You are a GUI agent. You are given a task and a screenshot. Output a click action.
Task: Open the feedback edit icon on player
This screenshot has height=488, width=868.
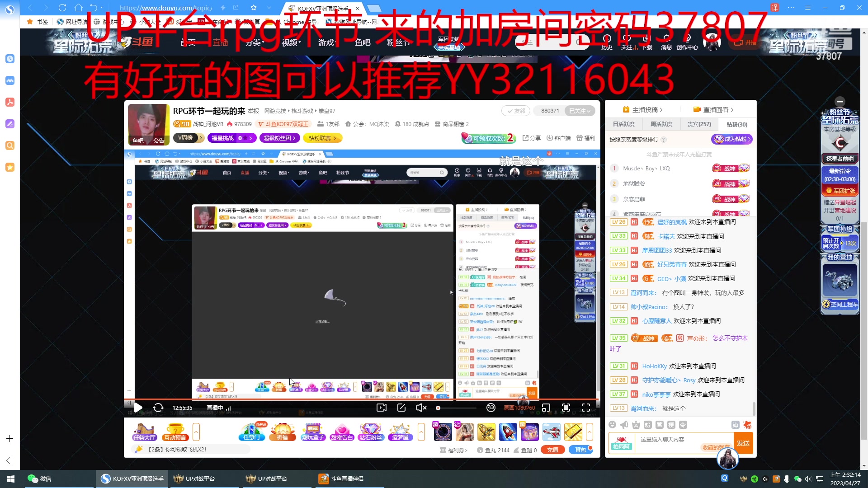(401, 408)
